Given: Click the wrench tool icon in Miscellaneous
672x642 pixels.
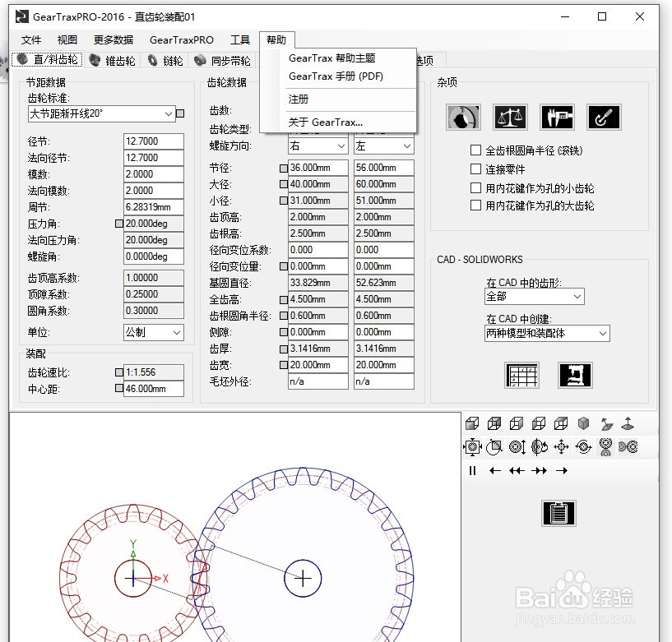Looking at the screenshot, I should [604, 117].
